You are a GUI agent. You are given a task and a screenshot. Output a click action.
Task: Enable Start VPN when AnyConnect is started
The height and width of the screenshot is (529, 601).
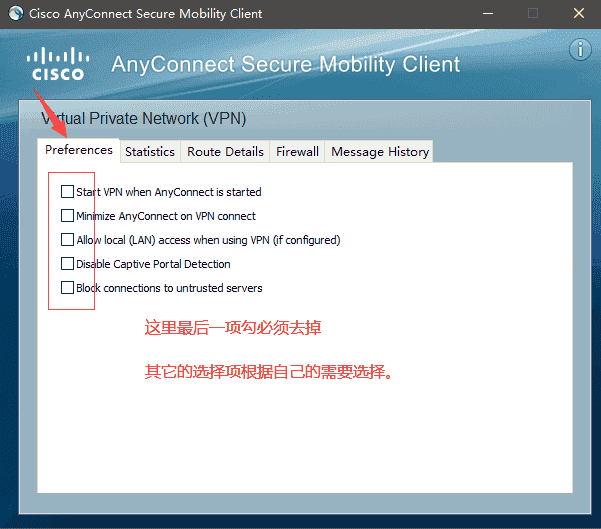67,191
